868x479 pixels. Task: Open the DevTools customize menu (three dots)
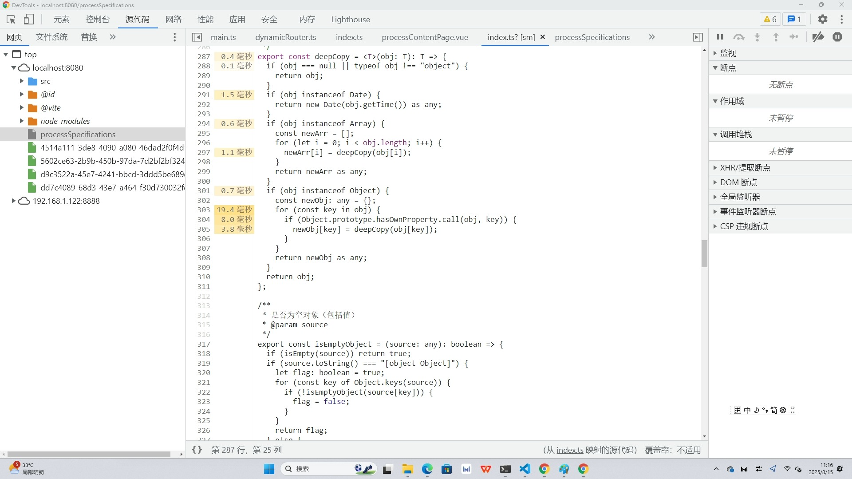pos(842,20)
